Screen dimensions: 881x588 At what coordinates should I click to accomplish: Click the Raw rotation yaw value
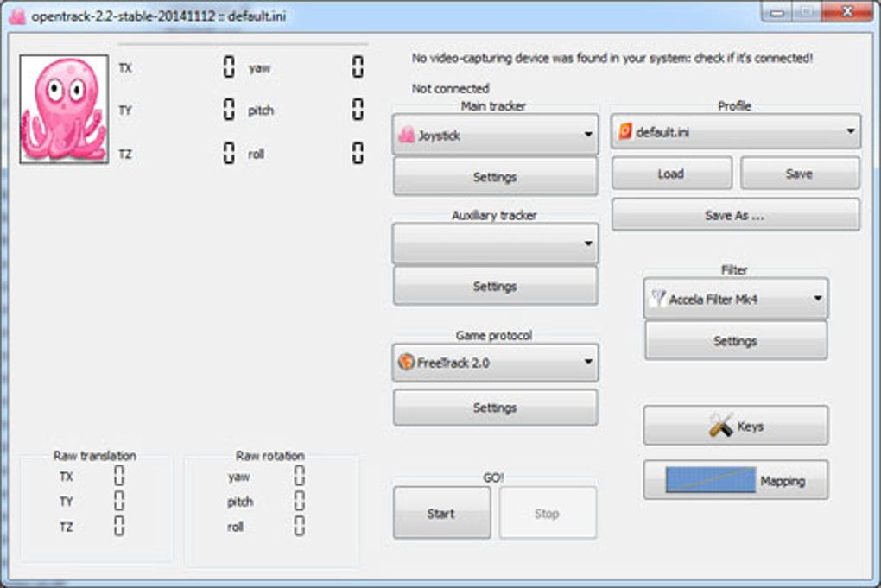click(300, 476)
